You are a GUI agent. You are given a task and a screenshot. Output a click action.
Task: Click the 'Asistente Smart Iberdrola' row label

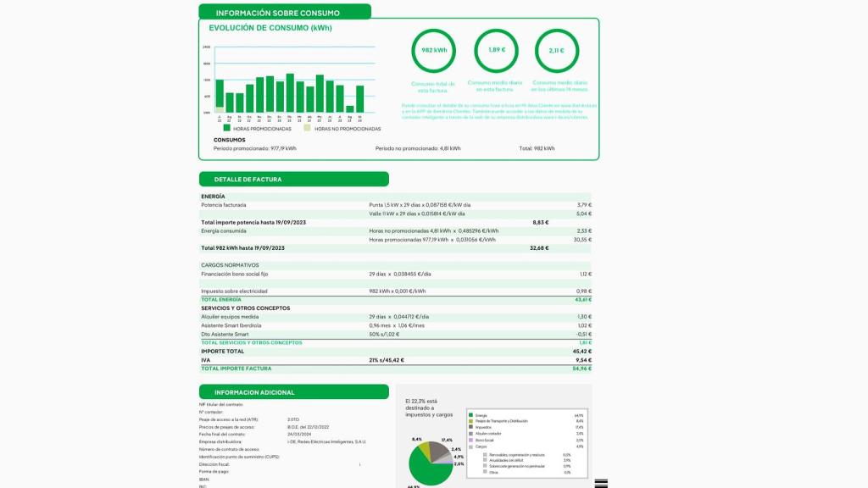pos(231,325)
